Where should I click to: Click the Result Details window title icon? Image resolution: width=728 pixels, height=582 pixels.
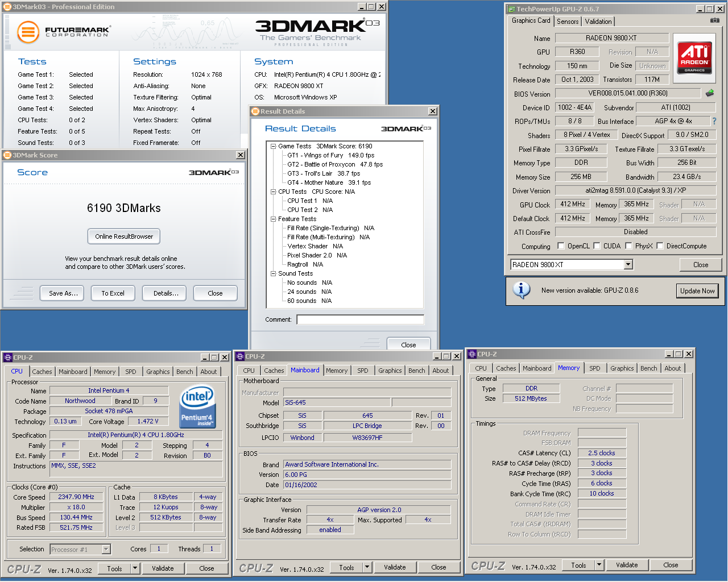click(x=255, y=111)
